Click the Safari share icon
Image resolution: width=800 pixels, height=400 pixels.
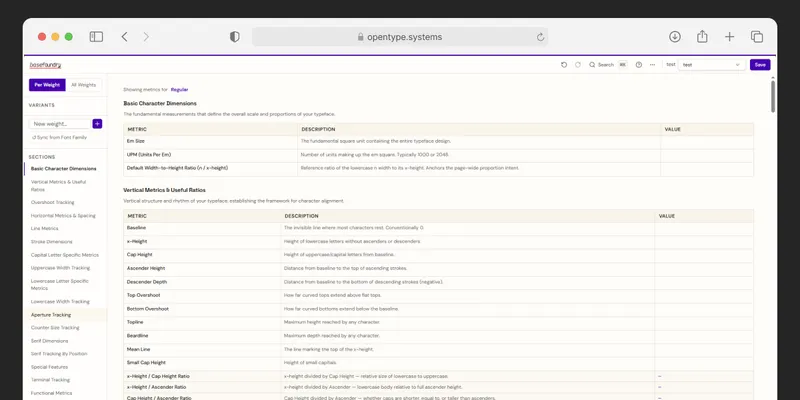[703, 37]
